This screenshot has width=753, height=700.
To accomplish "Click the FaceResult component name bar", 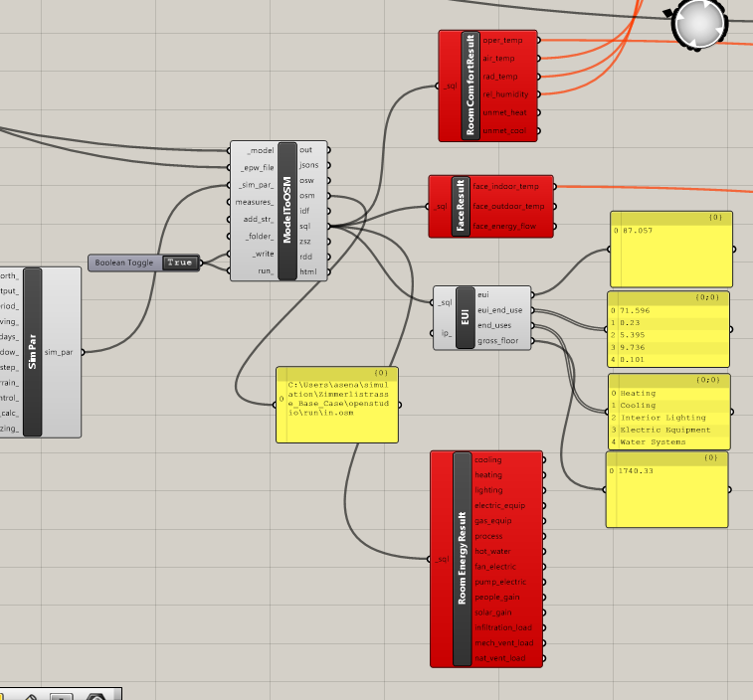I will [x=461, y=207].
